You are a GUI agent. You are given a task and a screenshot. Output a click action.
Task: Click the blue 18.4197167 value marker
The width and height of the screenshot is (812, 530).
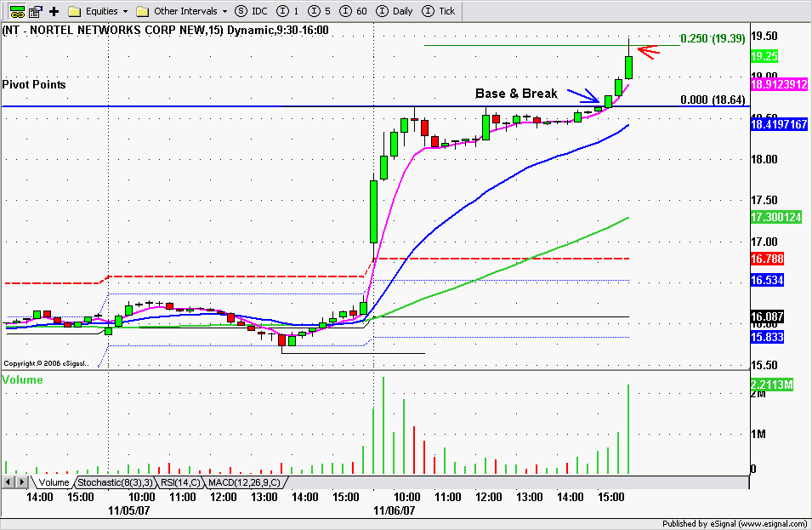pyautogui.click(x=779, y=124)
